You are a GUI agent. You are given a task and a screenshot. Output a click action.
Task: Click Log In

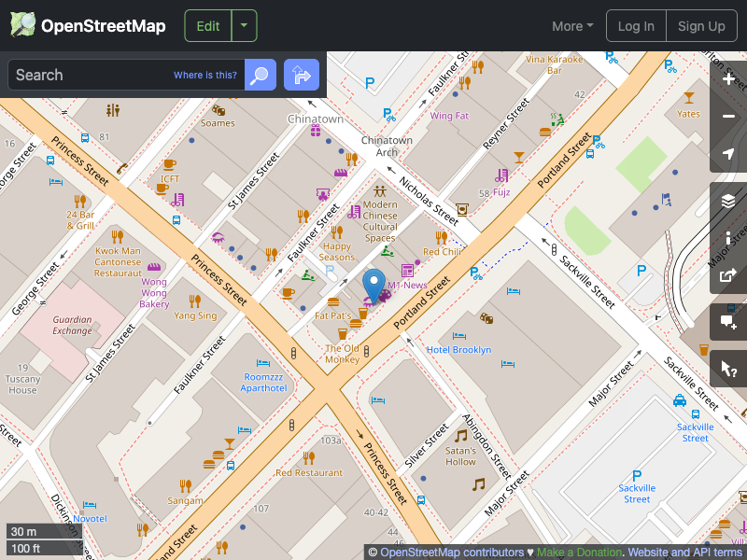click(x=636, y=26)
